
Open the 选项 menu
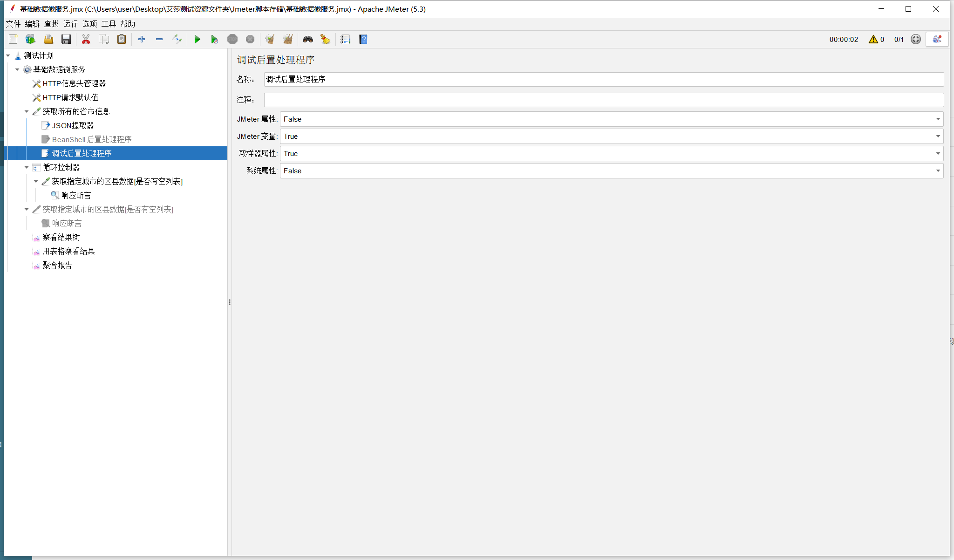pyautogui.click(x=89, y=24)
